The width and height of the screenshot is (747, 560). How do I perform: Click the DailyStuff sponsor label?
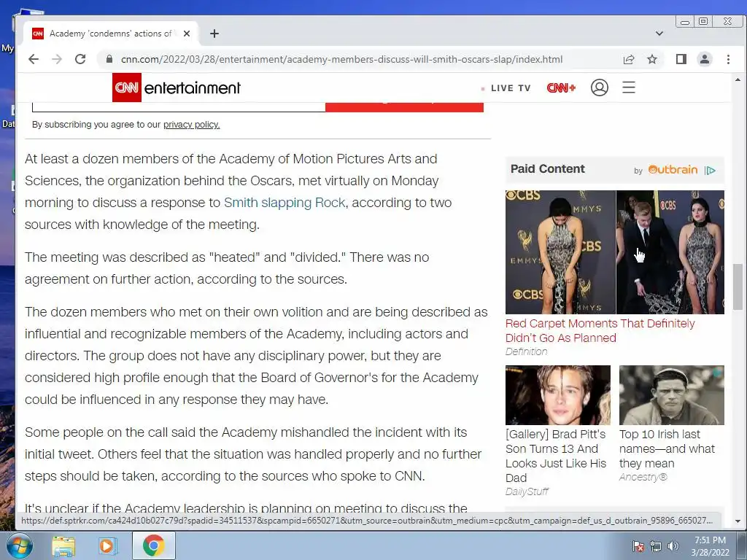[x=527, y=491]
